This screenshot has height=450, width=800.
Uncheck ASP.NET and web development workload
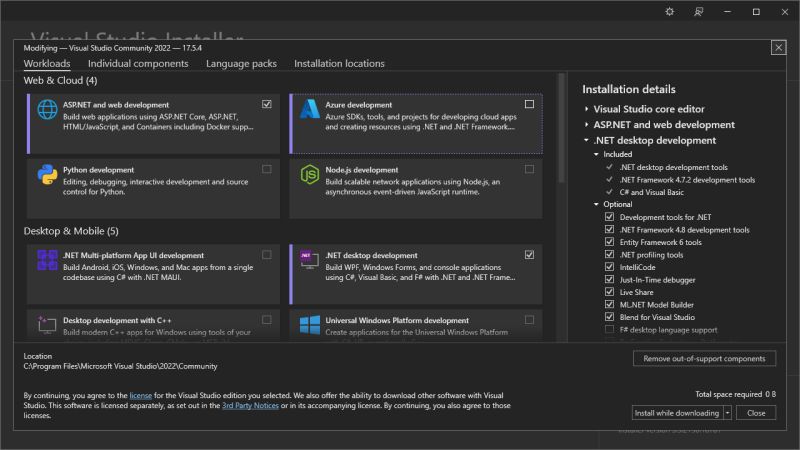pyautogui.click(x=267, y=104)
